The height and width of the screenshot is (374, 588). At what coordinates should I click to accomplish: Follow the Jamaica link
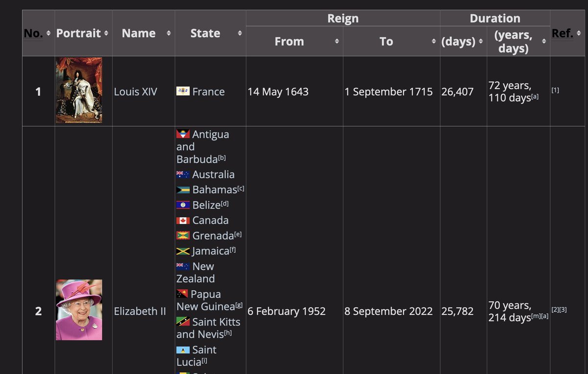(x=210, y=251)
